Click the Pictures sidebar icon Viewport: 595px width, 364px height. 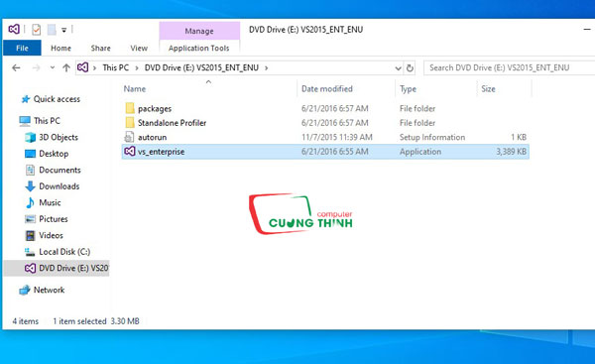click(30, 219)
